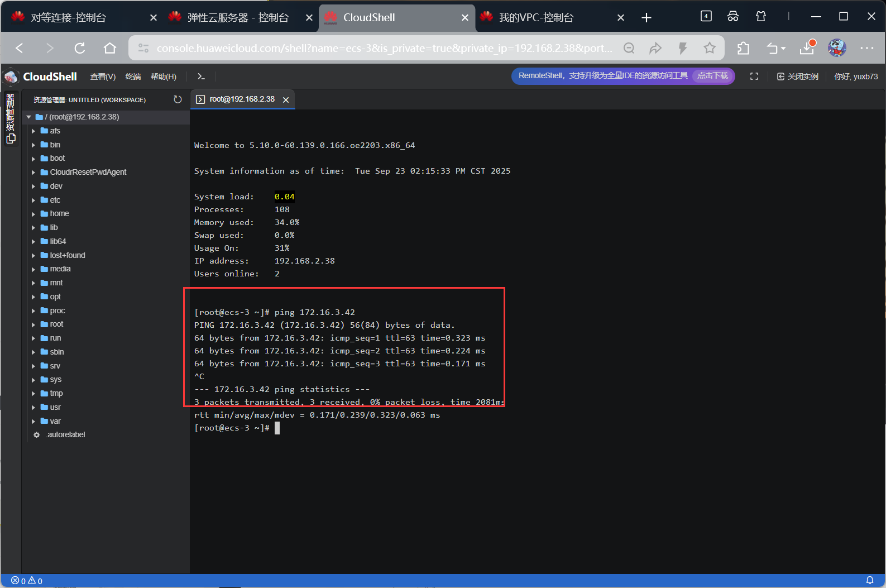Go to browser home page icon

pyautogui.click(x=110, y=48)
